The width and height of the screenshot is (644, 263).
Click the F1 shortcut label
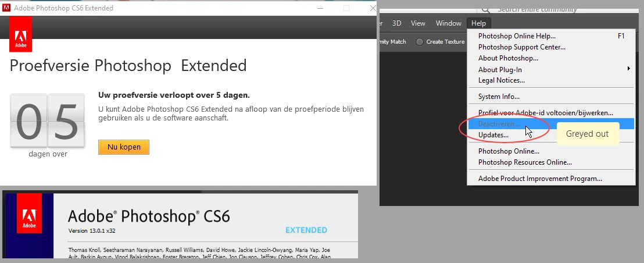point(621,36)
